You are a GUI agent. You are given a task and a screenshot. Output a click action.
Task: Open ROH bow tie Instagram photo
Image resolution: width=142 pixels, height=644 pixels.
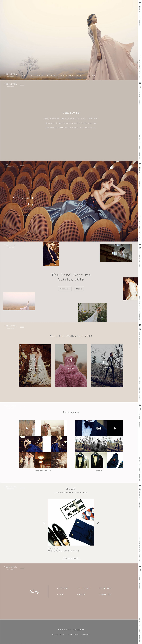click(91, 428)
